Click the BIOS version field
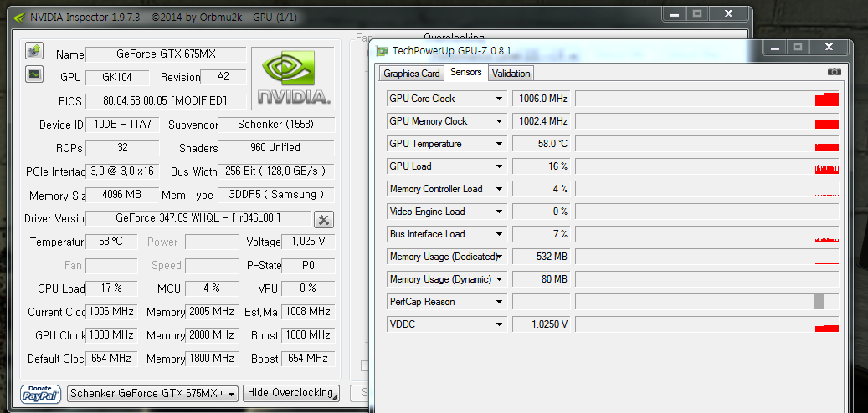868x413 pixels. [165, 101]
